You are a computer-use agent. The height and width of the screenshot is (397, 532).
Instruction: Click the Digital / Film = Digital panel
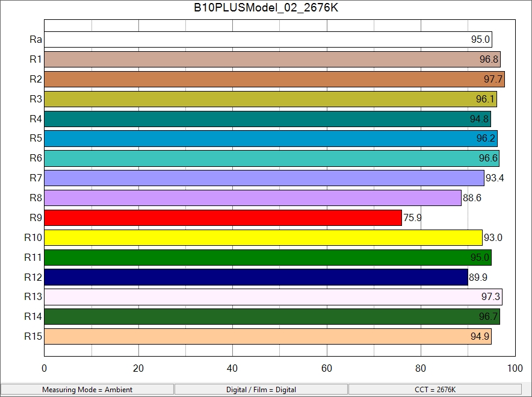pyautogui.click(x=261, y=390)
